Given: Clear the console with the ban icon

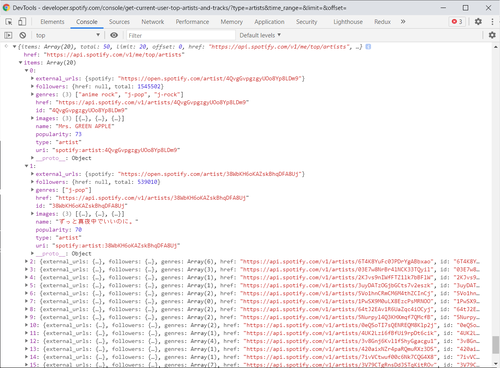Looking at the screenshot, I should pyautogui.click(x=23, y=35).
